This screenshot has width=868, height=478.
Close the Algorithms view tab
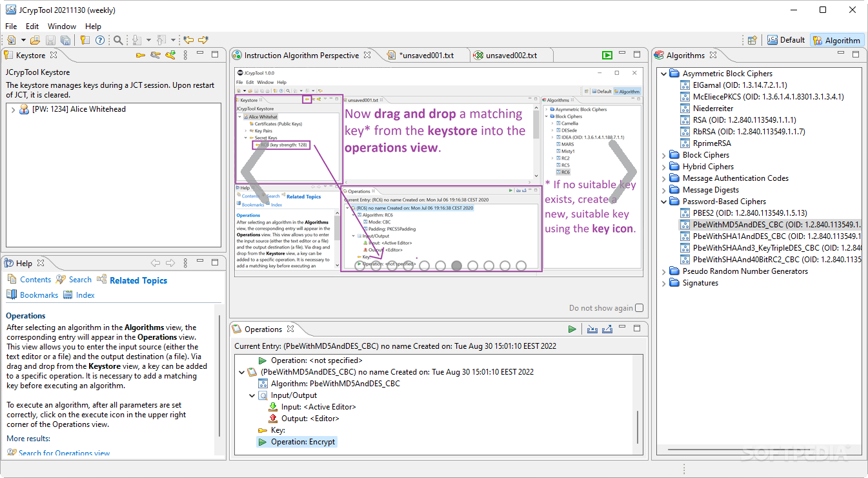click(x=713, y=55)
